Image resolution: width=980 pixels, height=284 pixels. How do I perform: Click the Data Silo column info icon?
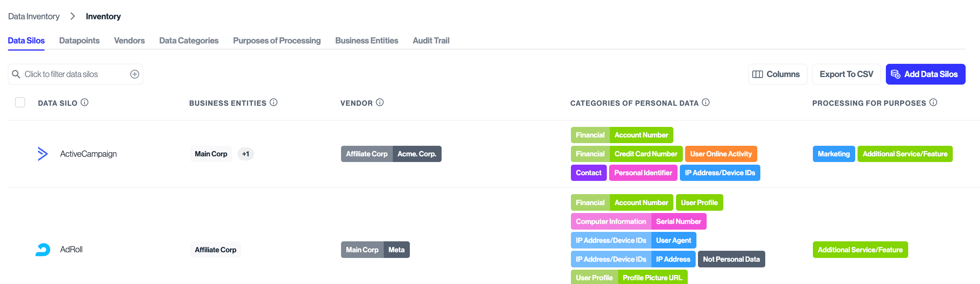click(85, 103)
